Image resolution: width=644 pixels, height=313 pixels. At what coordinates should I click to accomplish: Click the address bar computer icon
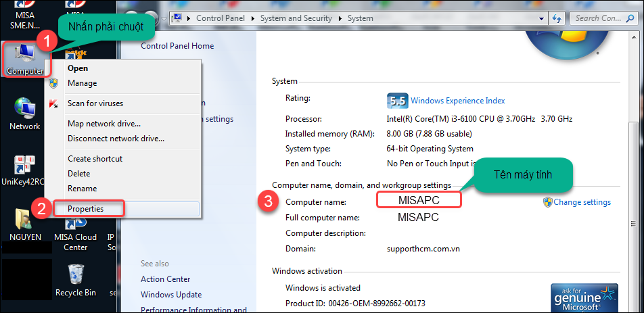click(177, 18)
